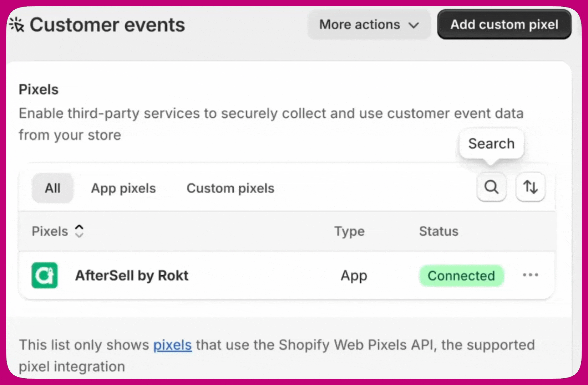
Task: Click the Status column header
Action: pyautogui.click(x=439, y=231)
